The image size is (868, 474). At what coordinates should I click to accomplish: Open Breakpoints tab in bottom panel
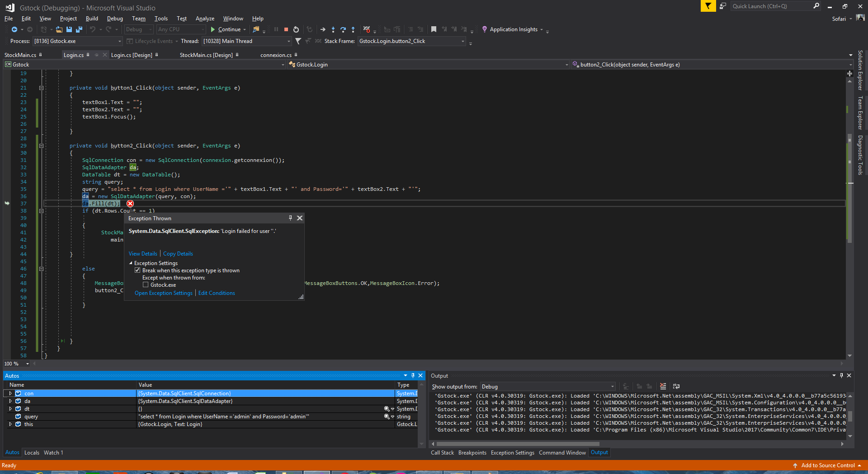pyautogui.click(x=472, y=453)
